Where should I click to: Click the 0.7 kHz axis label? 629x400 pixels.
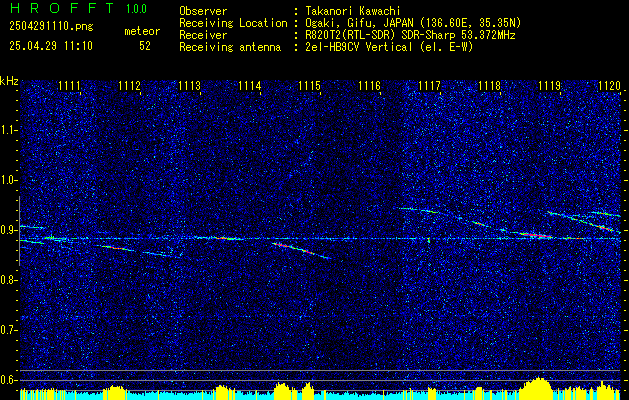coord(8,330)
